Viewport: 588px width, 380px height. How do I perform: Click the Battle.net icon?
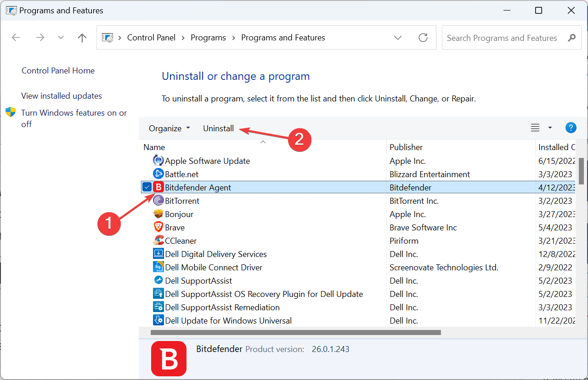[158, 174]
